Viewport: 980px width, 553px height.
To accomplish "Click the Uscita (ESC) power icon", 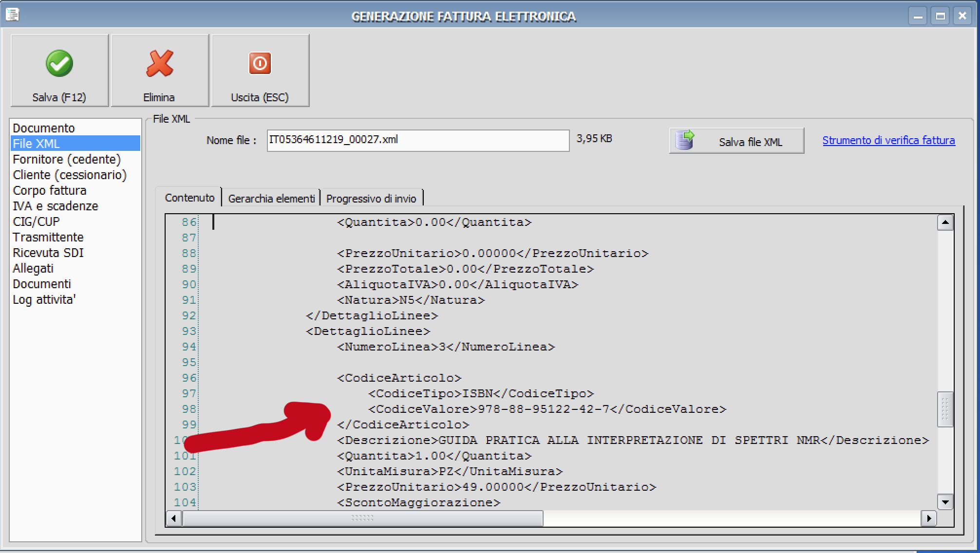I will (260, 64).
